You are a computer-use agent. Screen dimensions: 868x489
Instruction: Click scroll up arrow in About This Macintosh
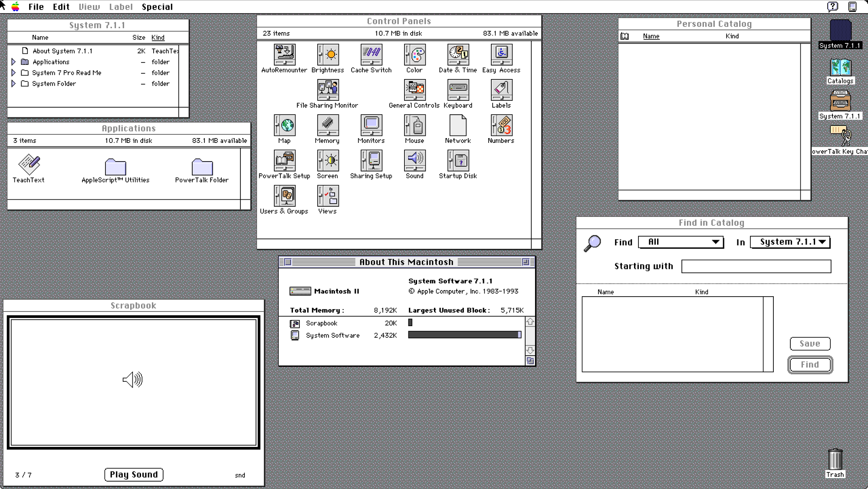click(530, 322)
